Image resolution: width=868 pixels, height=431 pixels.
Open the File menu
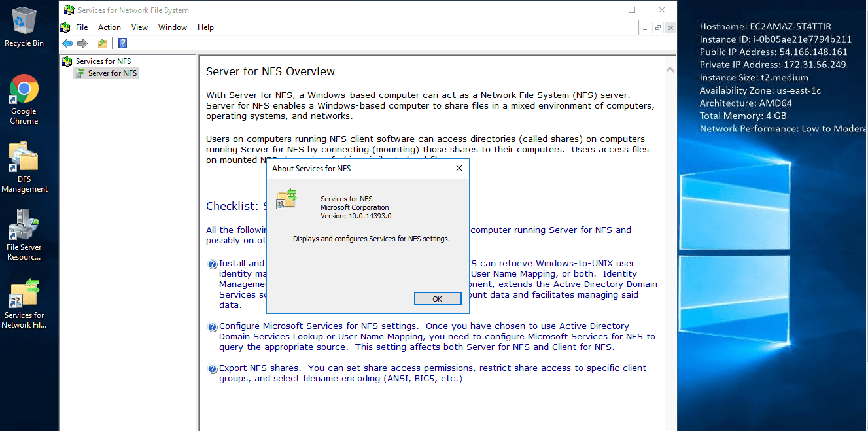tap(82, 27)
